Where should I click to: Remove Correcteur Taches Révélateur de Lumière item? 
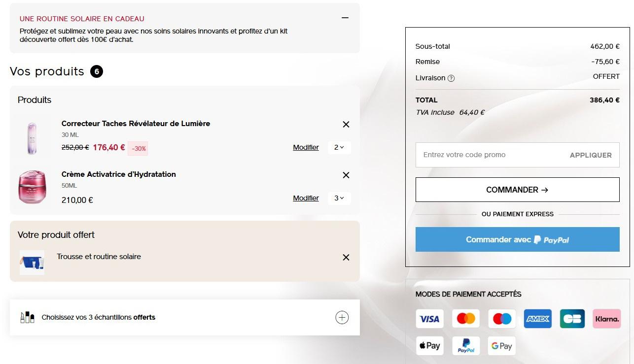click(x=346, y=125)
